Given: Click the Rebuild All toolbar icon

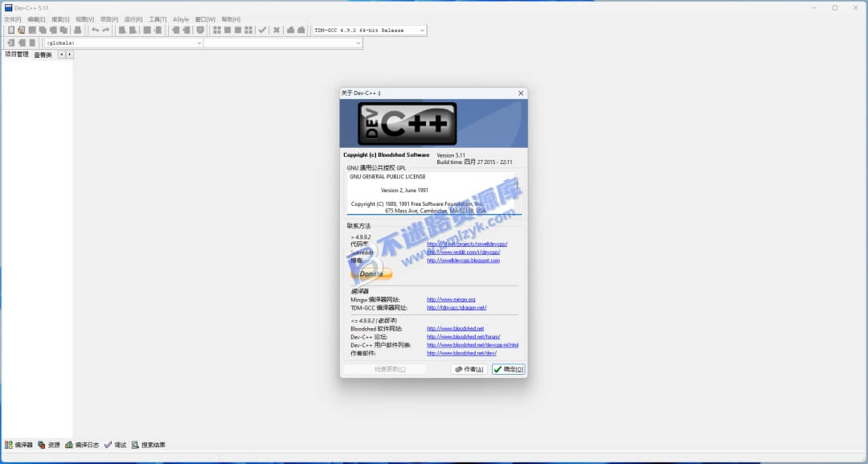Looking at the screenshot, I should 248,30.
